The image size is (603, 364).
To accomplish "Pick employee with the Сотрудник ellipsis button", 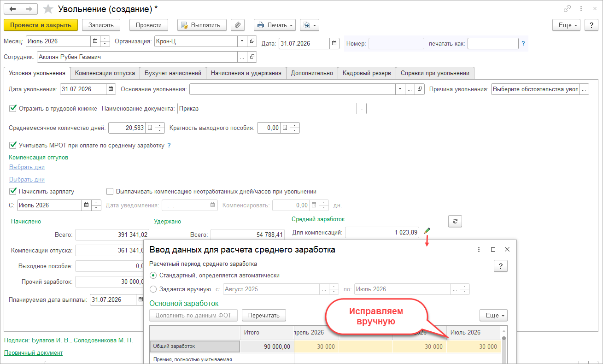I will coord(242,57).
